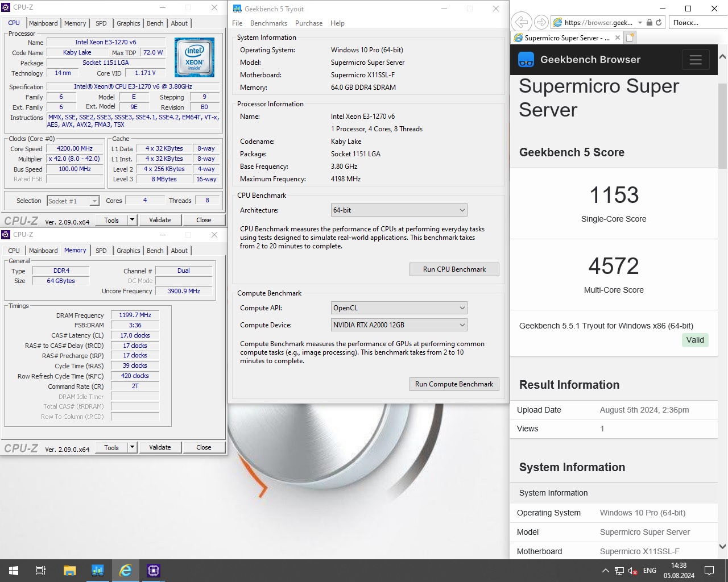This screenshot has width=728, height=582.
Task: Click the Core Speed 4200.00 MHz value
Action: (75, 148)
